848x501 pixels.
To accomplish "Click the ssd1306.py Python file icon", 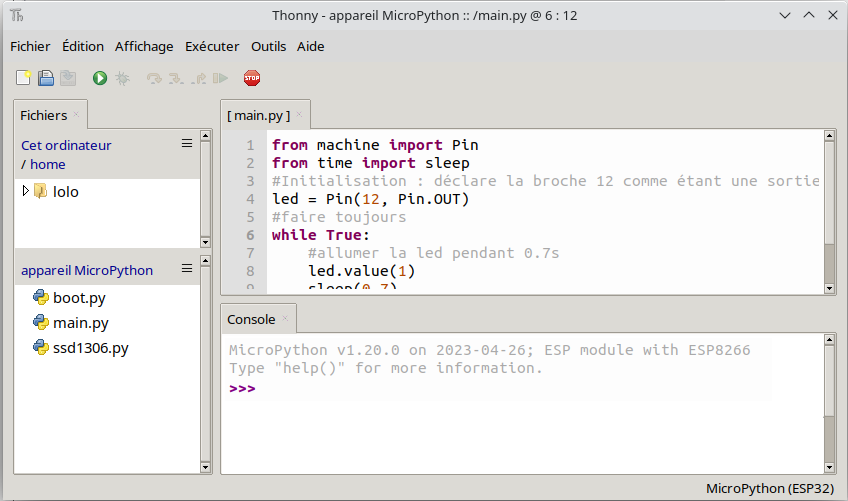I will 41,347.
